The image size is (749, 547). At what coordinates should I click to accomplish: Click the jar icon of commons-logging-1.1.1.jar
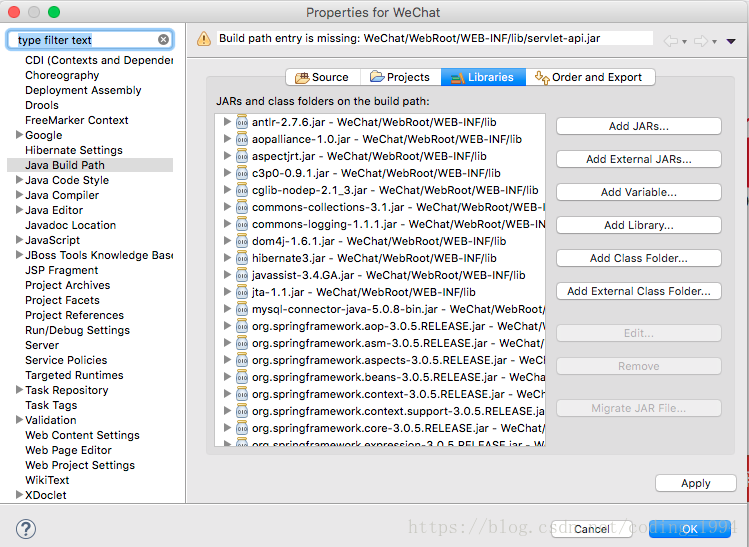tap(242, 224)
